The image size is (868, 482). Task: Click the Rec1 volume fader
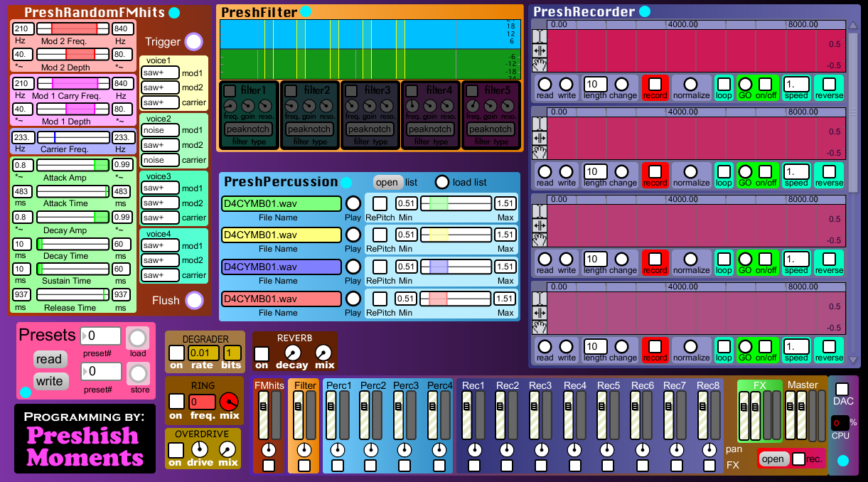coord(467,416)
